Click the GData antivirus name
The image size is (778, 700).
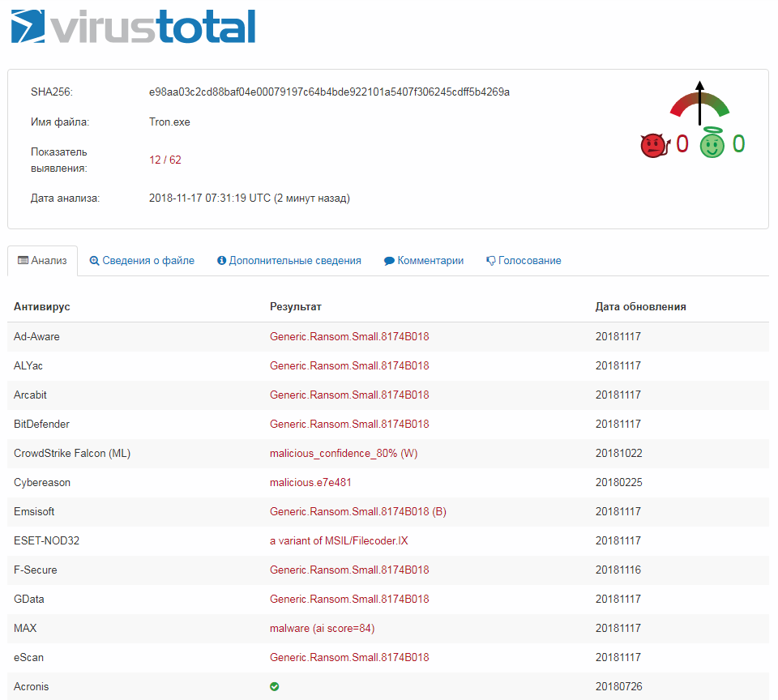tap(29, 600)
